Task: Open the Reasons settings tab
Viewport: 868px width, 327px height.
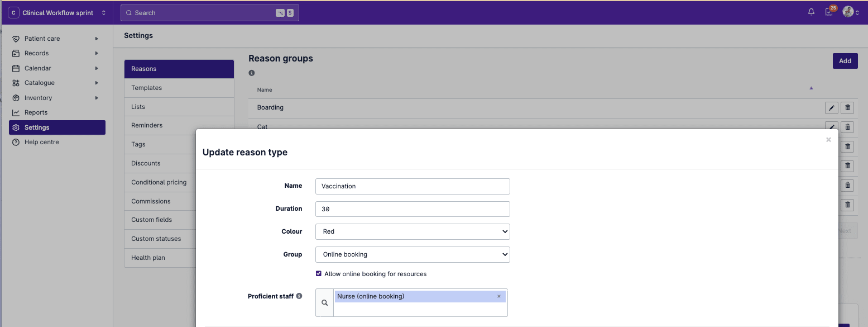Action: tap(179, 69)
